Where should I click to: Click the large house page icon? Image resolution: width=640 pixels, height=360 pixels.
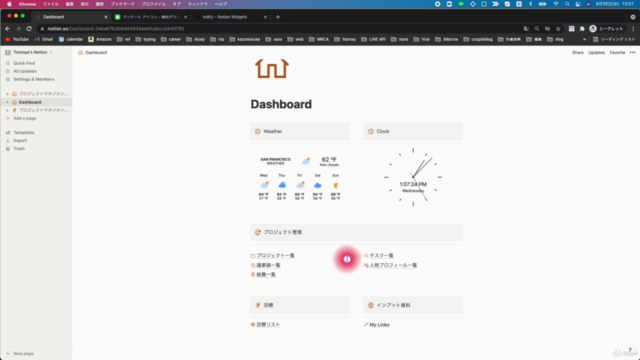click(x=272, y=69)
